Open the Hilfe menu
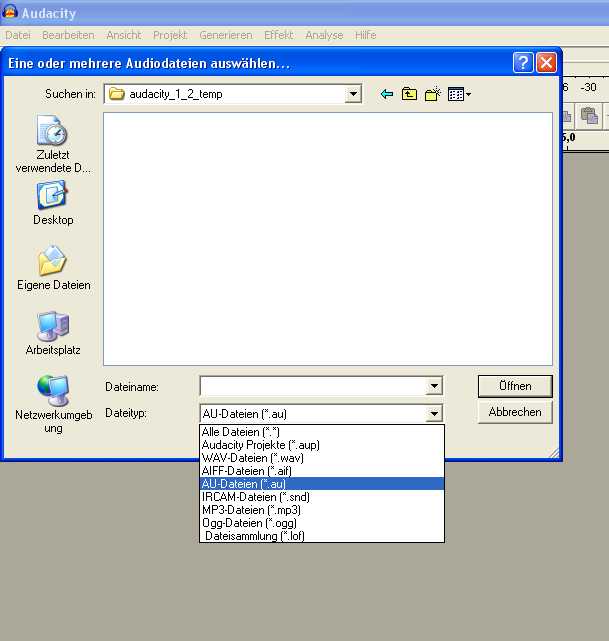Screen dimensions: 609x641 pos(365,35)
